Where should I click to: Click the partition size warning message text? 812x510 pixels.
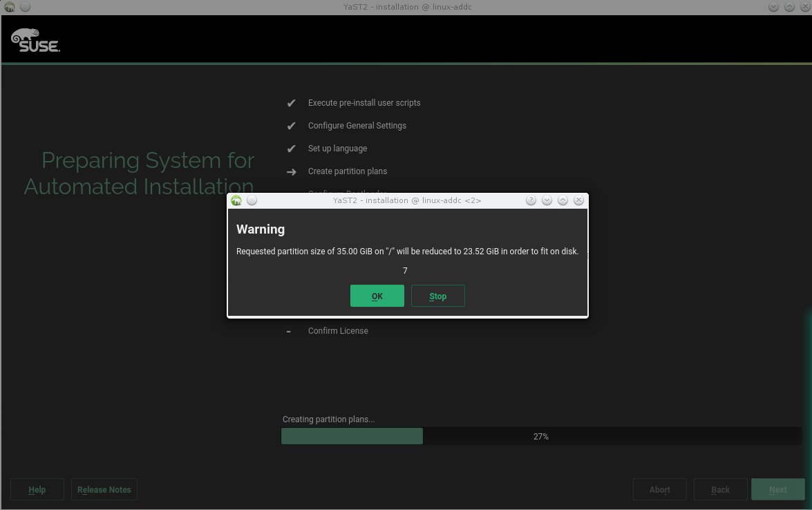click(407, 252)
